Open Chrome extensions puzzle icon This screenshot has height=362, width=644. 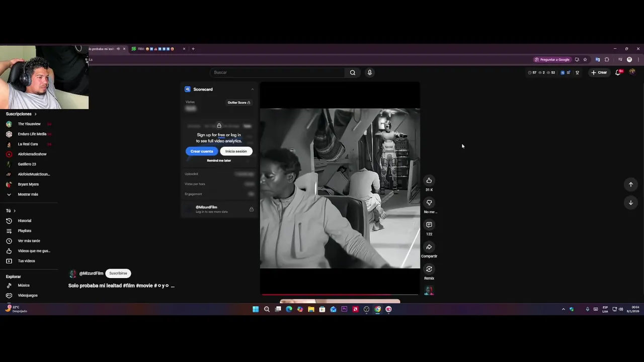[607, 59]
